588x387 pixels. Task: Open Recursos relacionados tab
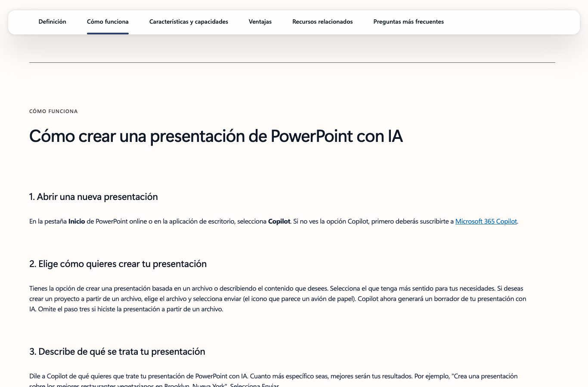coord(322,21)
